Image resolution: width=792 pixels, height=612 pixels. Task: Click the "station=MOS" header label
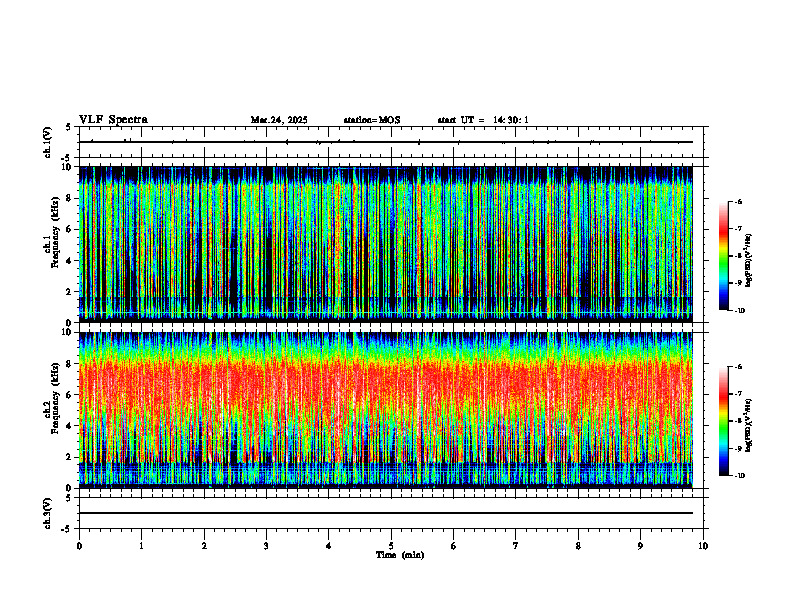(x=372, y=120)
